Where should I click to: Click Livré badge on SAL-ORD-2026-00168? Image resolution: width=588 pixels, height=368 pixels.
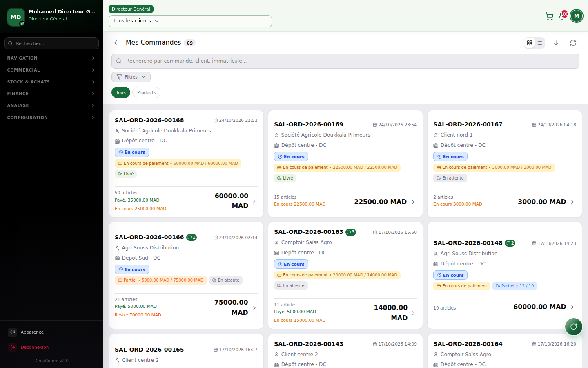[x=126, y=174]
